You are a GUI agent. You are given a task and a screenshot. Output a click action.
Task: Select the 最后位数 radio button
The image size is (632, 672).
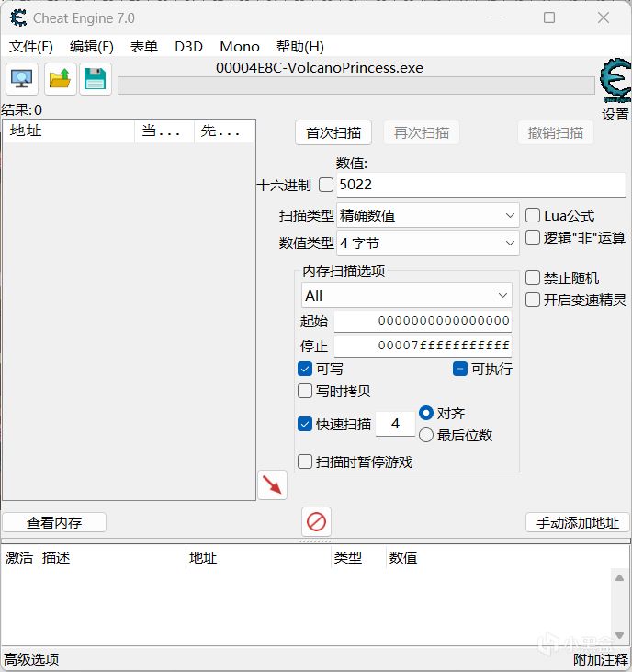point(426,435)
